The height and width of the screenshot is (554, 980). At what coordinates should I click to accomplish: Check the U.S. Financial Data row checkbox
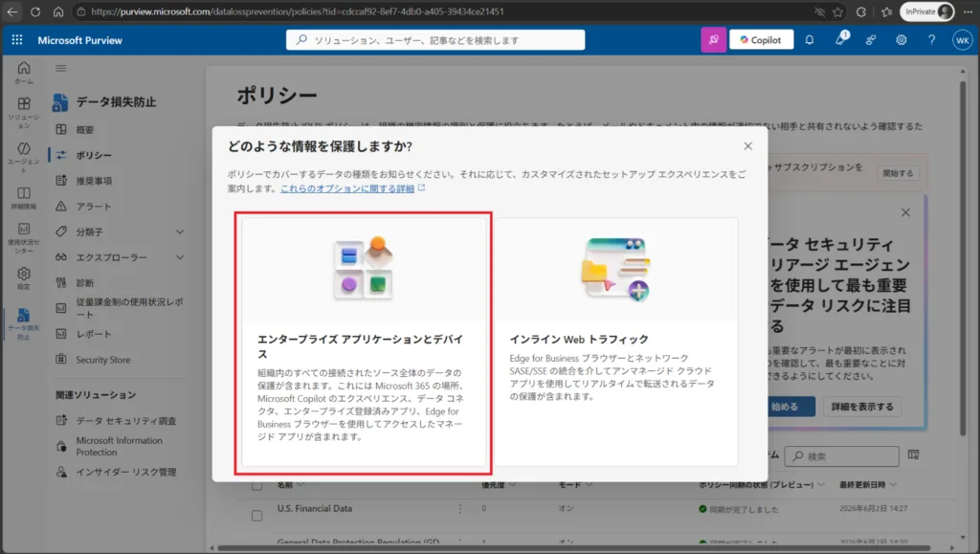point(256,516)
